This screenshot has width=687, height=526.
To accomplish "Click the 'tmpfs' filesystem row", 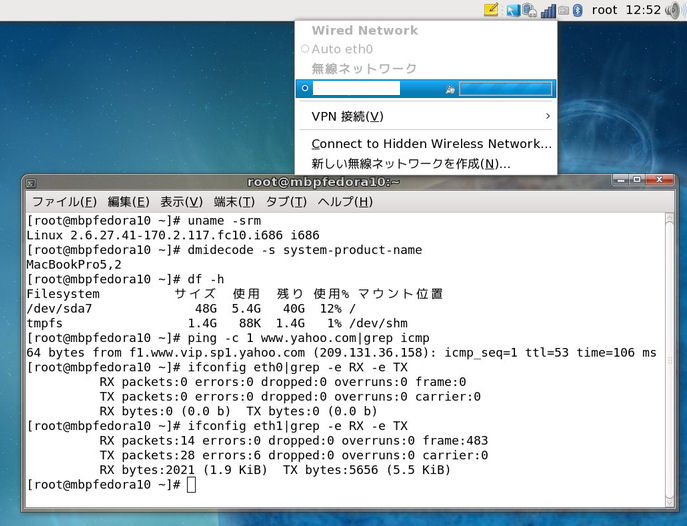I will coord(217,323).
